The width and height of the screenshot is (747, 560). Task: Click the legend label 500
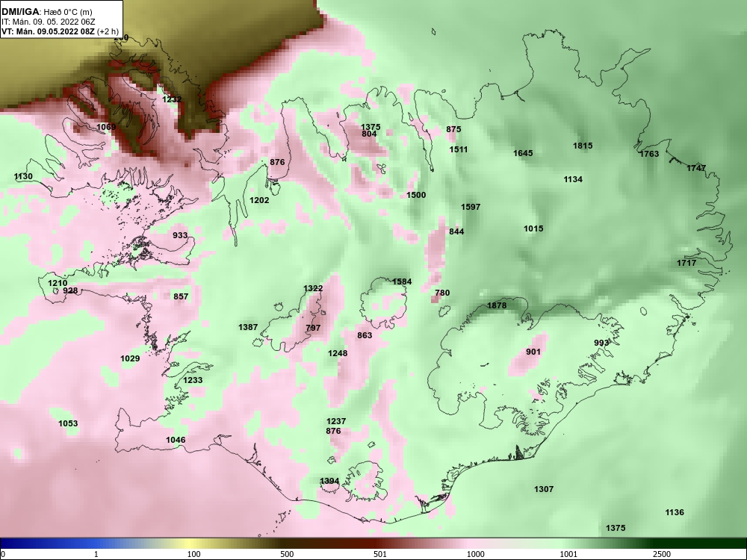tap(287, 554)
